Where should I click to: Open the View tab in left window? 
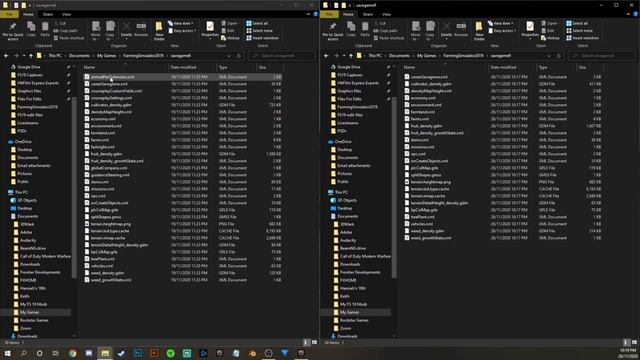(67, 14)
